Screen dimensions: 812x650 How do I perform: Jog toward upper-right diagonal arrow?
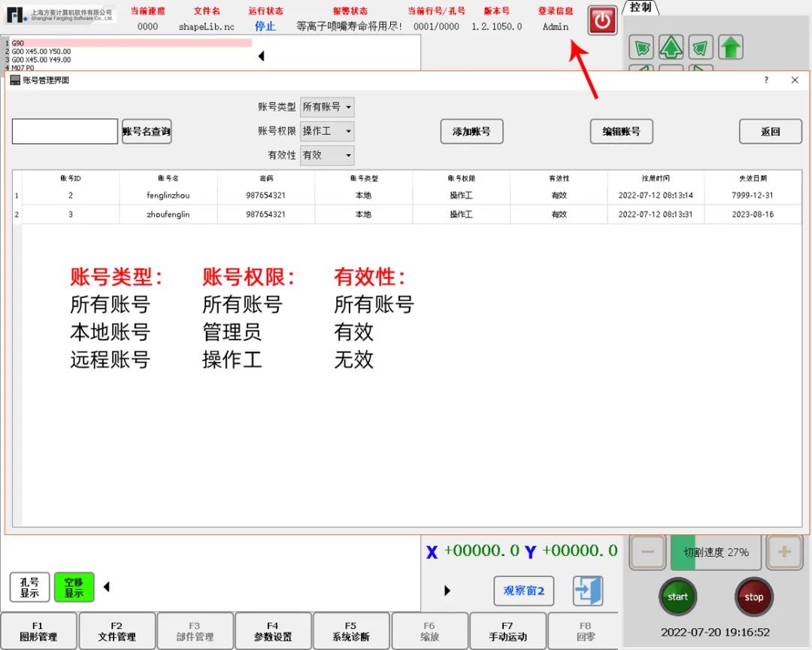coord(700,48)
